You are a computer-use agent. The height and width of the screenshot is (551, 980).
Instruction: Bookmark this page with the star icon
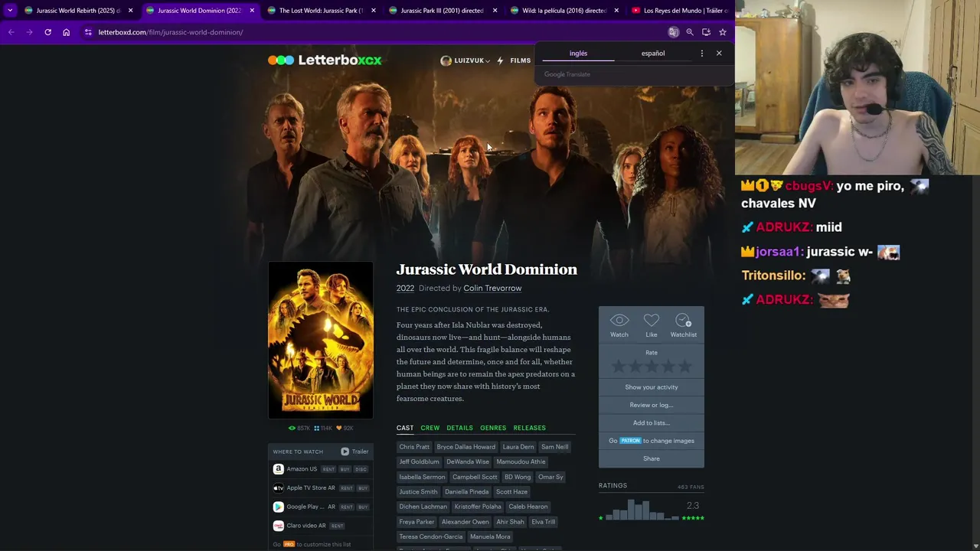[x=722, y=32]
